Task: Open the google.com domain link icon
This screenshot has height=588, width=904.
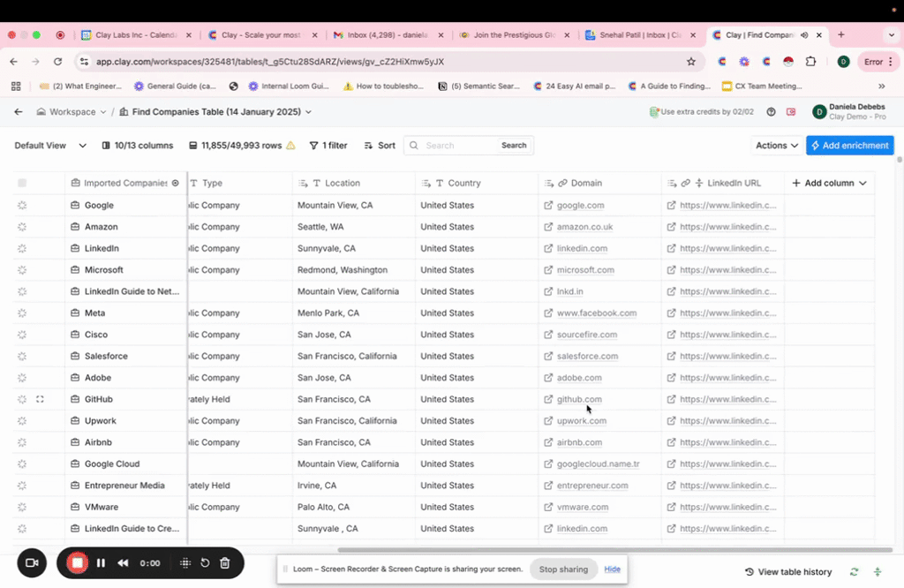Action: 548,206
